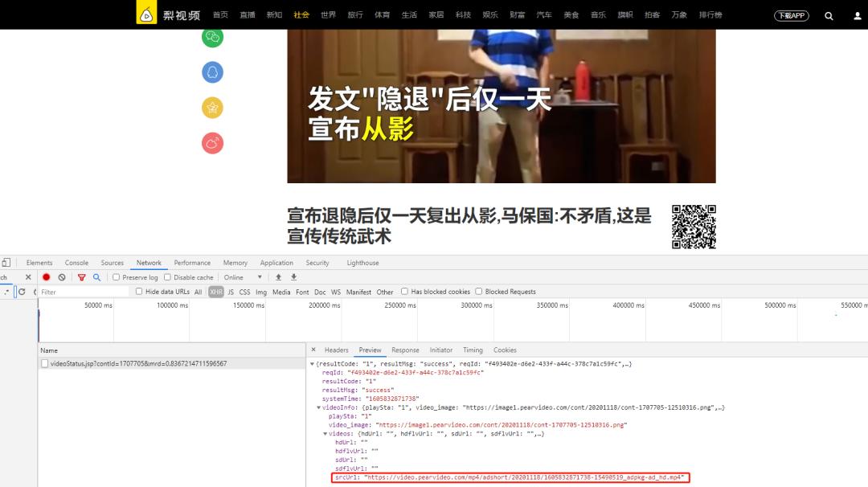868x487 pixels.
Task: Open the Sources panel
Action: pos(113,263)
